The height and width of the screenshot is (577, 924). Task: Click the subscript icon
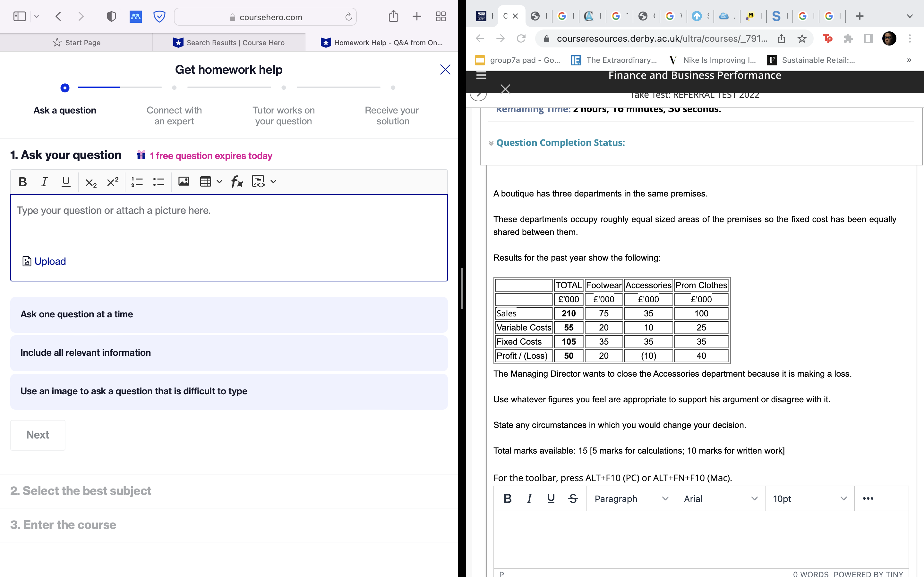pos(90,183)
